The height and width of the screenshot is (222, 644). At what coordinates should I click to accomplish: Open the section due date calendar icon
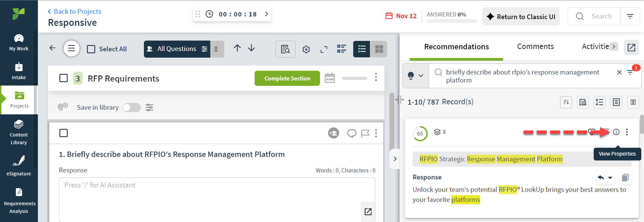[x=330, y=78]
